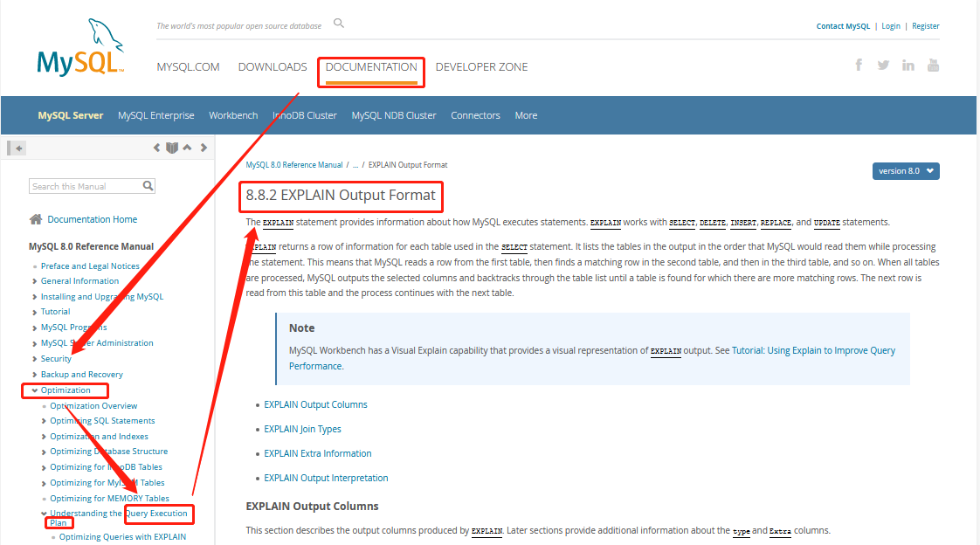This screenshot has height=545, width=980.
Task: Select the DOCUMENTATION top menu
Action: point(371,67)
